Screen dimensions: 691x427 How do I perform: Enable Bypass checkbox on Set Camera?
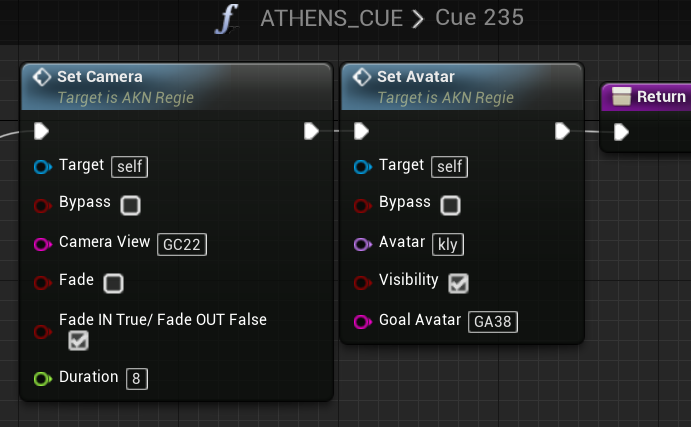(130, 205)
